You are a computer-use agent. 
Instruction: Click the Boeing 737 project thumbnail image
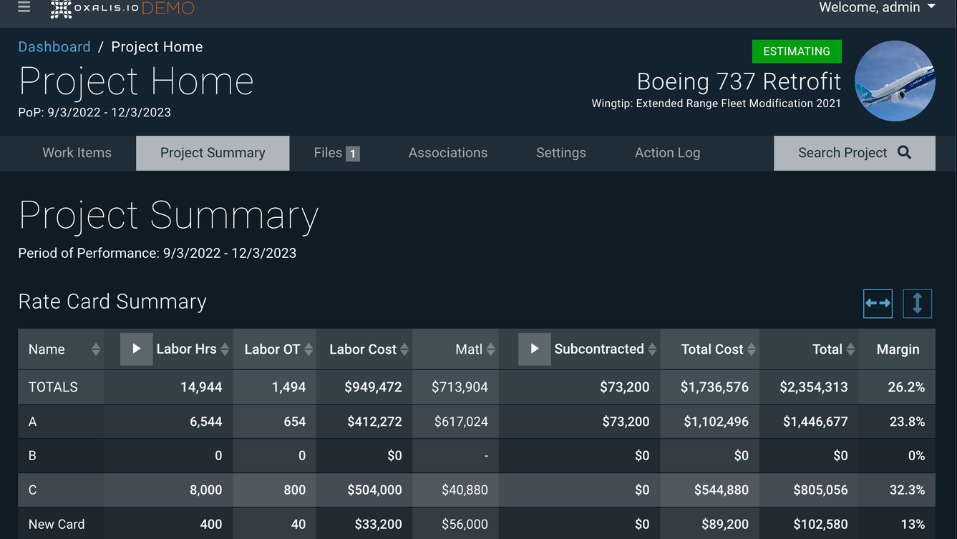click(x=895, y=81)
